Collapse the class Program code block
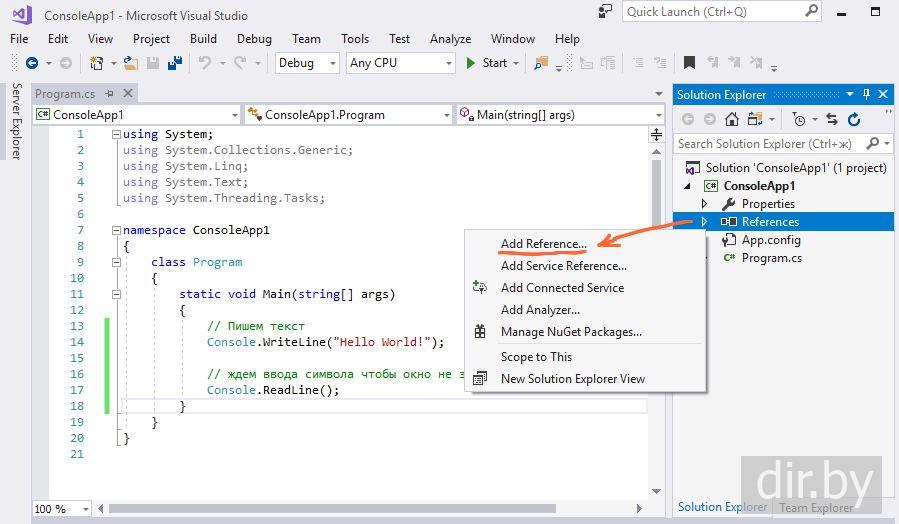 tap(117, 262)
